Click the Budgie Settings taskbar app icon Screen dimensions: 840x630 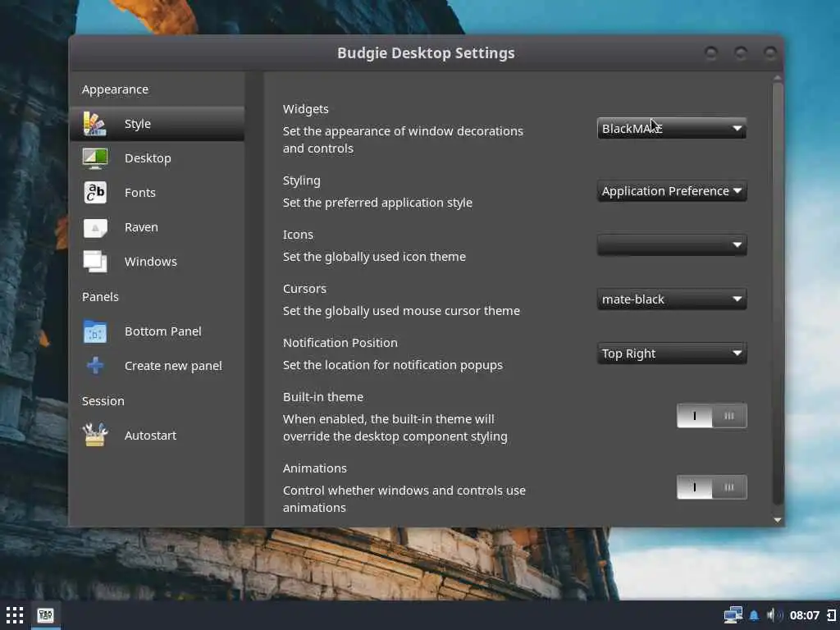point(46,615)
